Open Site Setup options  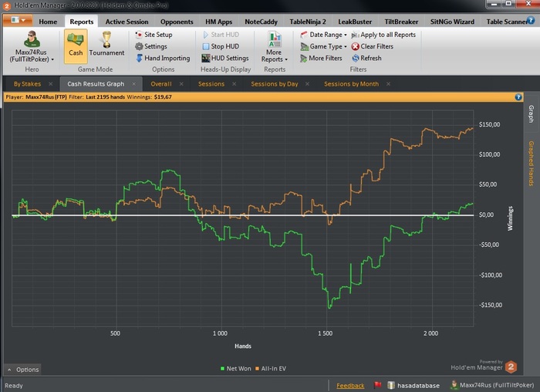tap(154, 35)
